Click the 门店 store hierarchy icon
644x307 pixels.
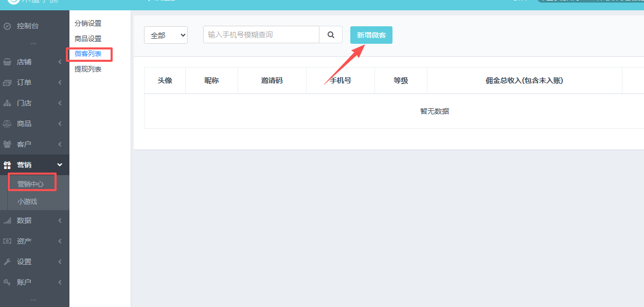click(x=7, y=103)
